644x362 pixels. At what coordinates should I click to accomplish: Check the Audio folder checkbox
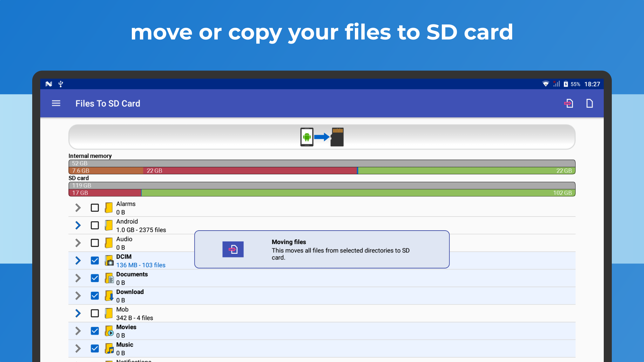coord(95,243)
